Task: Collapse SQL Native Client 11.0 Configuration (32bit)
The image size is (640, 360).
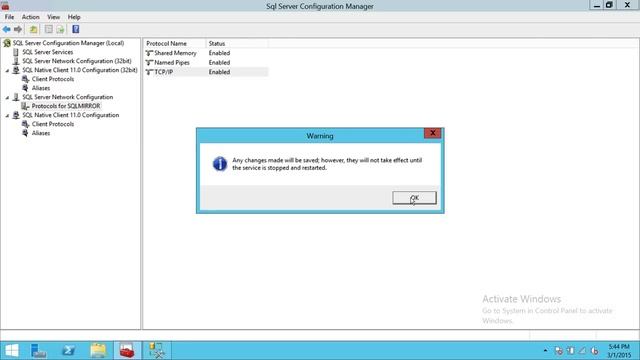Action: (x=7, y=70)
